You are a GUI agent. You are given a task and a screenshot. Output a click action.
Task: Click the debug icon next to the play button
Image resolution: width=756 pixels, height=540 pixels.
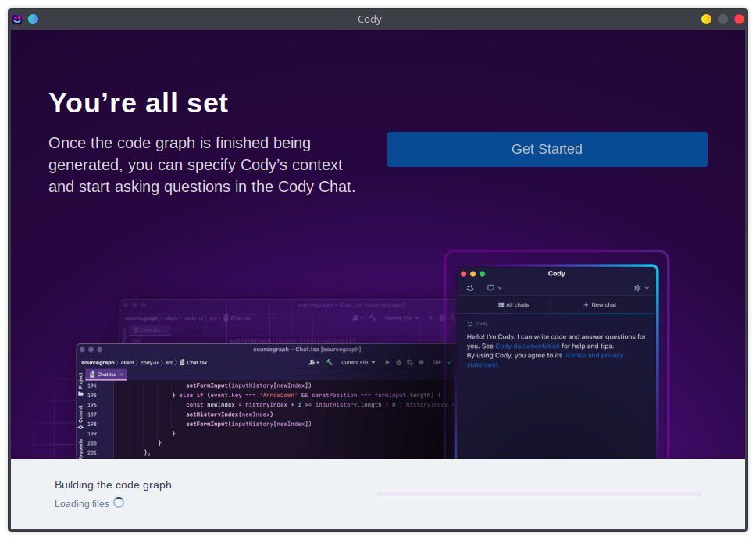point(398,362)
